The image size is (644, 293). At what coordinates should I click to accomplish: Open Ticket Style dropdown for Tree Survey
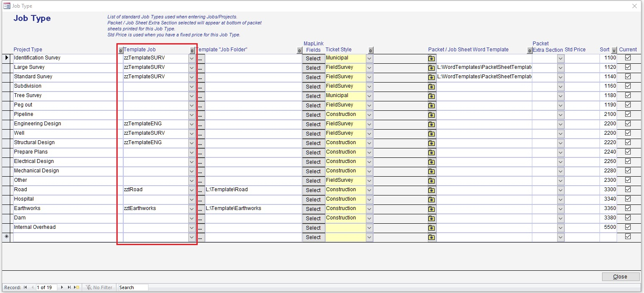click(369, 96)
